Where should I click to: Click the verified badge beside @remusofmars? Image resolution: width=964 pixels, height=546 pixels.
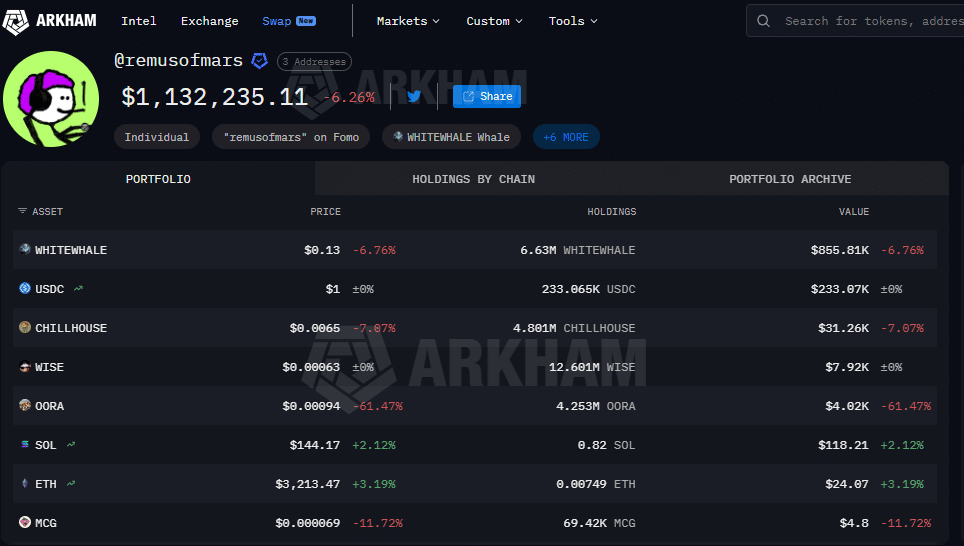[259, 61]
